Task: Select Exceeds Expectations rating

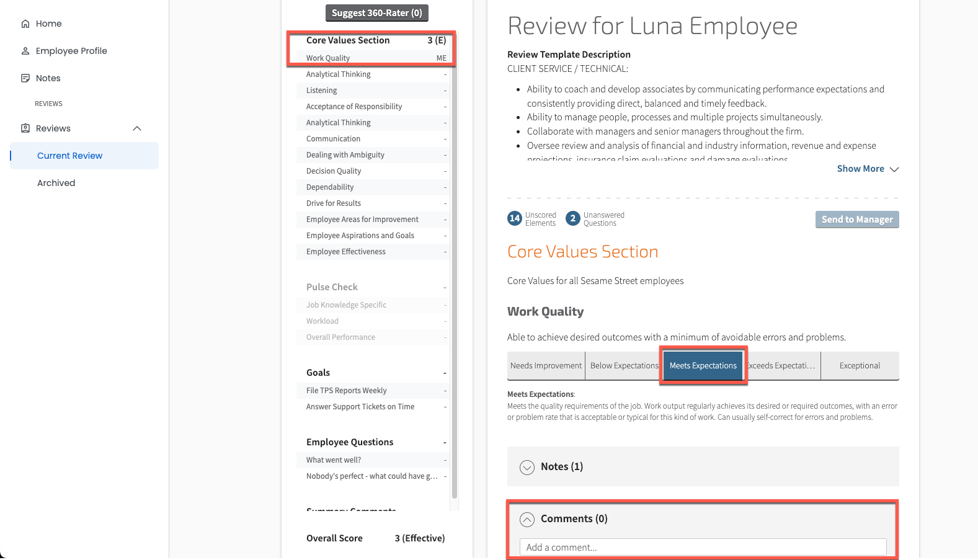Action: point(782,366)
